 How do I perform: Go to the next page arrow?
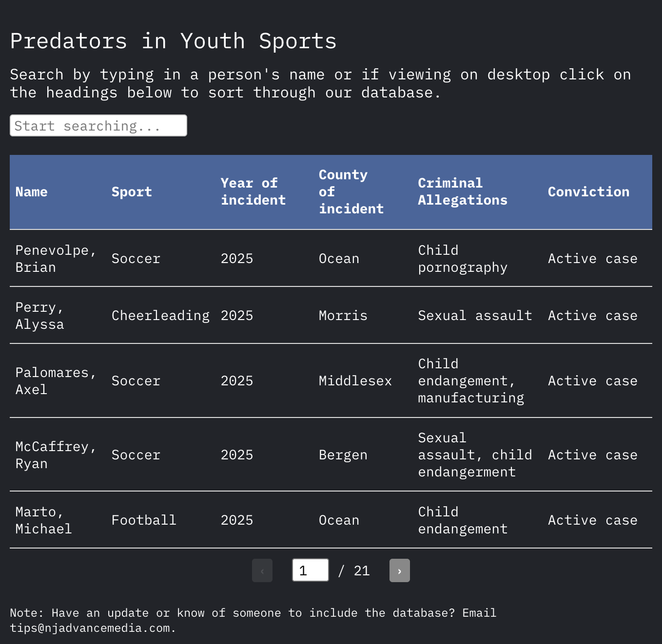click(x=399, y=570)
